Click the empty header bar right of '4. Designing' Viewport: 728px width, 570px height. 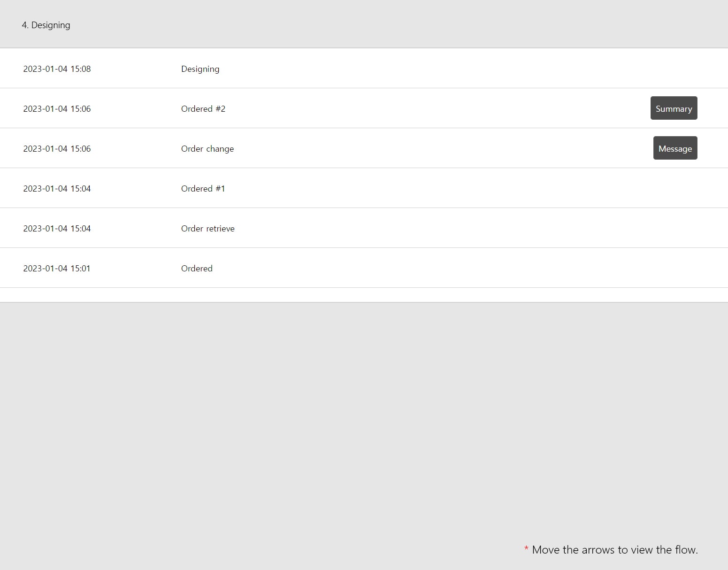click(399, 24)
